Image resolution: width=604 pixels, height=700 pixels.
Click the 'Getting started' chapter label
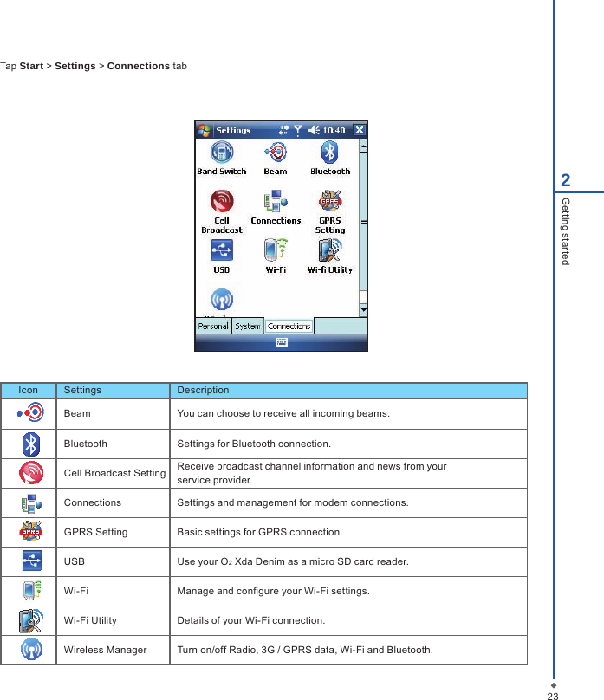566,231
